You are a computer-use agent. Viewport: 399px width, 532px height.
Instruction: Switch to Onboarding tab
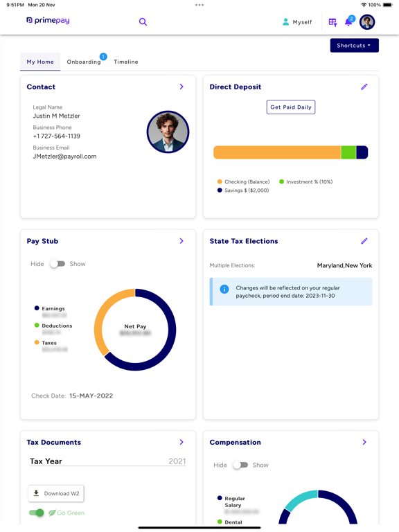click(83, 62)
